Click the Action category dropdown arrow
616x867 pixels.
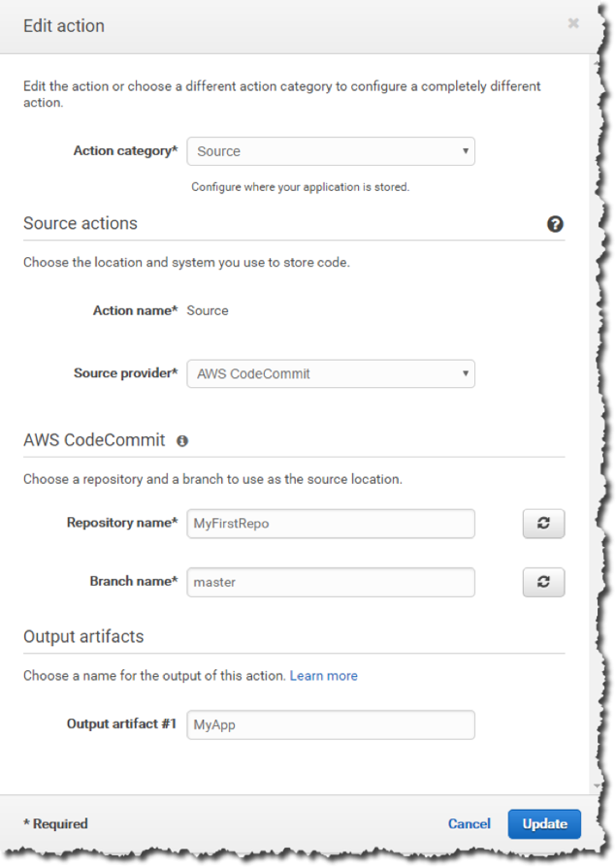[x=466, y=151]
